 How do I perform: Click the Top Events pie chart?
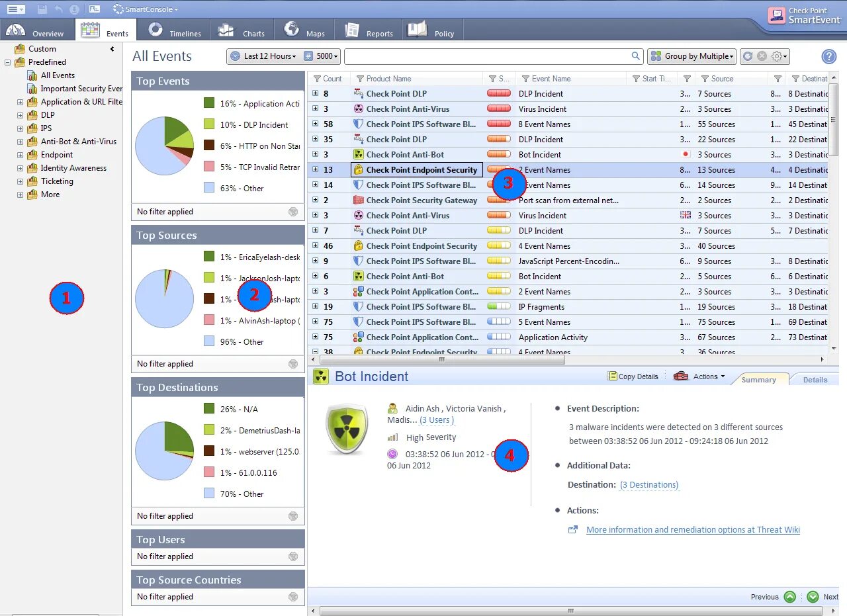(164, 146)
